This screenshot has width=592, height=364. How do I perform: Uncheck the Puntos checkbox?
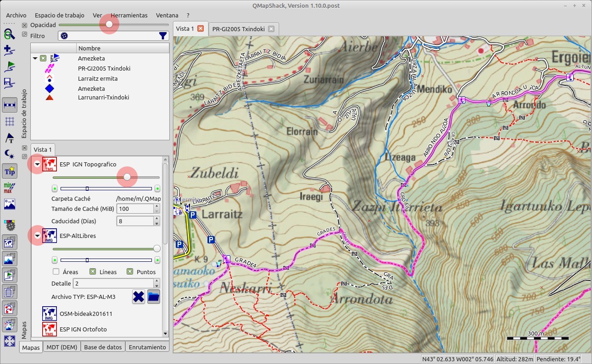[129, 271]
